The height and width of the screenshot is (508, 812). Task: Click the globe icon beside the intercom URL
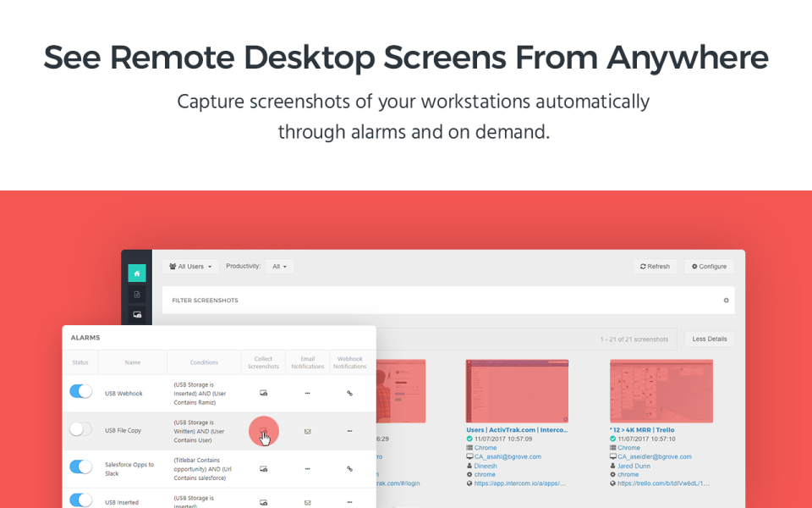point(469,483)
